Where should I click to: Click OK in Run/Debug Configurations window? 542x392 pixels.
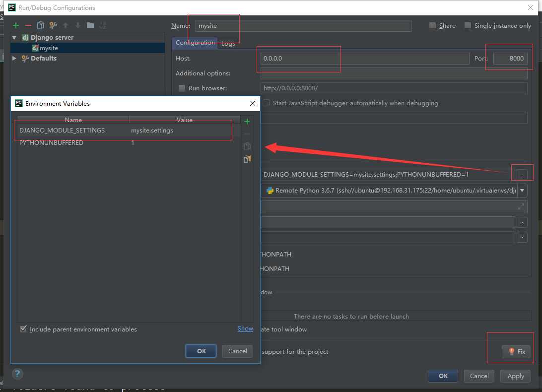coord(443,376)
